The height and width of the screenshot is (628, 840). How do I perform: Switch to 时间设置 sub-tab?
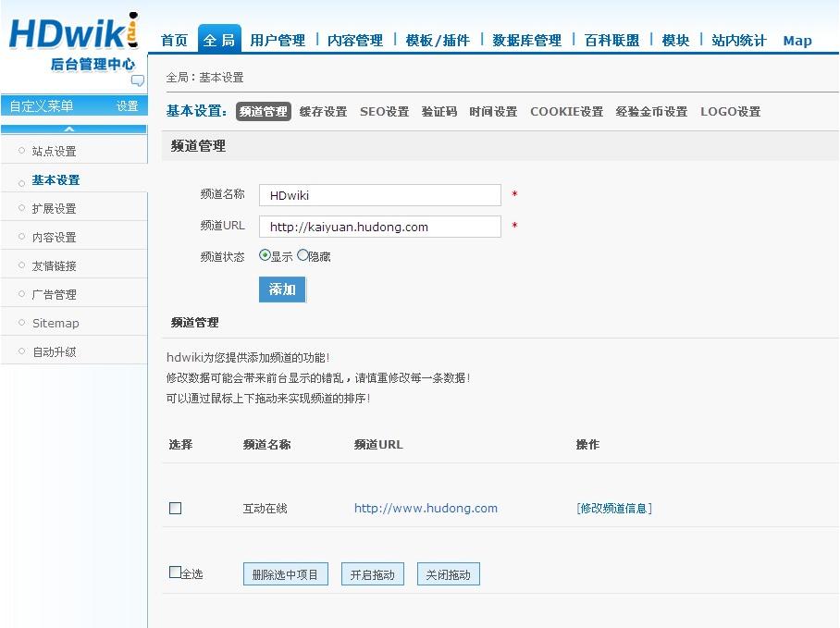coord(493,111)
